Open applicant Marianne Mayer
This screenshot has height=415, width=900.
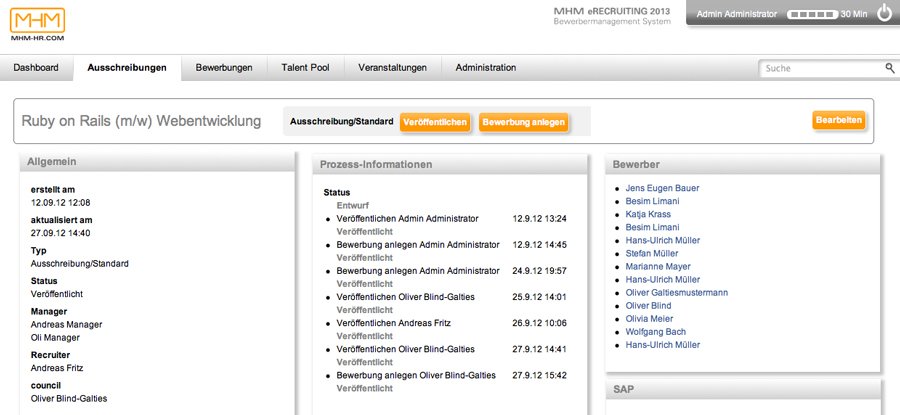656,267
